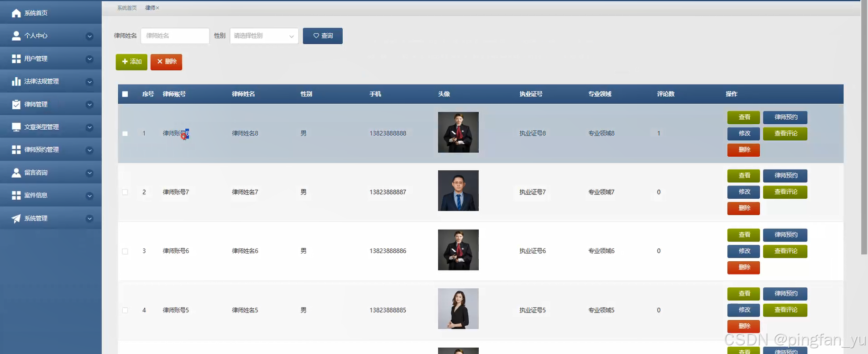Open the 请选择性别 dropdown
Image resolution: width=868 pixels, height=354 pixels.
[x=264, y=36]
